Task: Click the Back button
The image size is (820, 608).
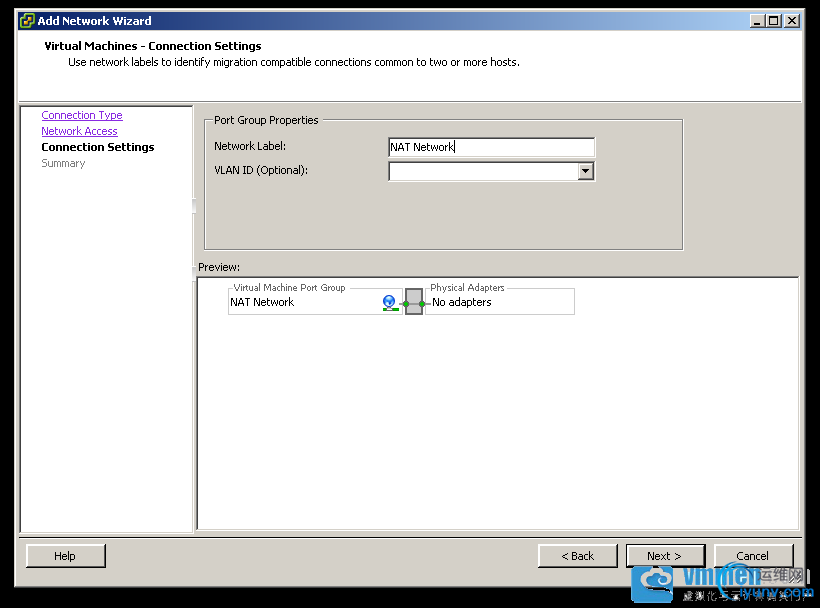Action: click(x=577, y=556)
